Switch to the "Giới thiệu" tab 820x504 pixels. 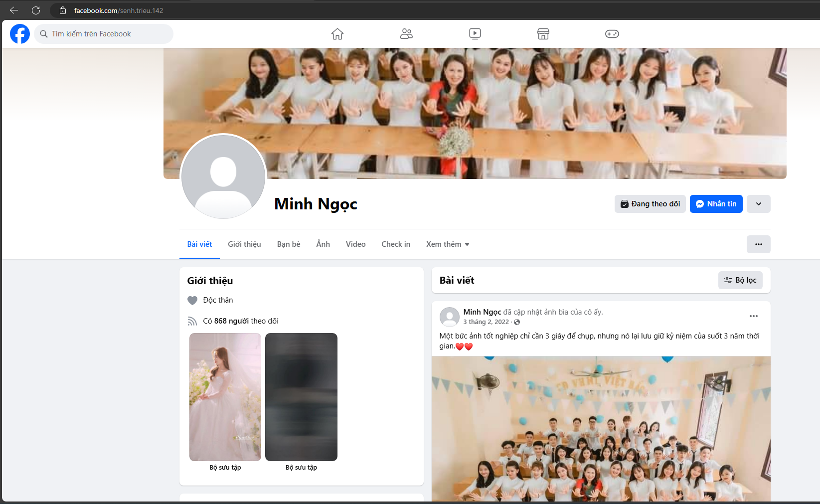coord(244,244)
